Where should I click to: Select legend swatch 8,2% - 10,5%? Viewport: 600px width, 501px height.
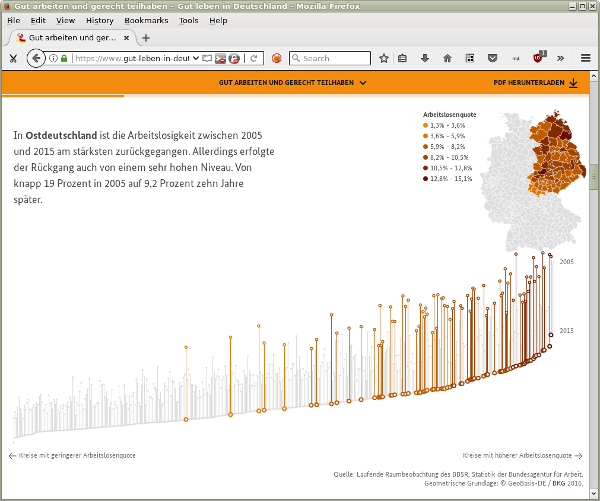pos(425,157)
